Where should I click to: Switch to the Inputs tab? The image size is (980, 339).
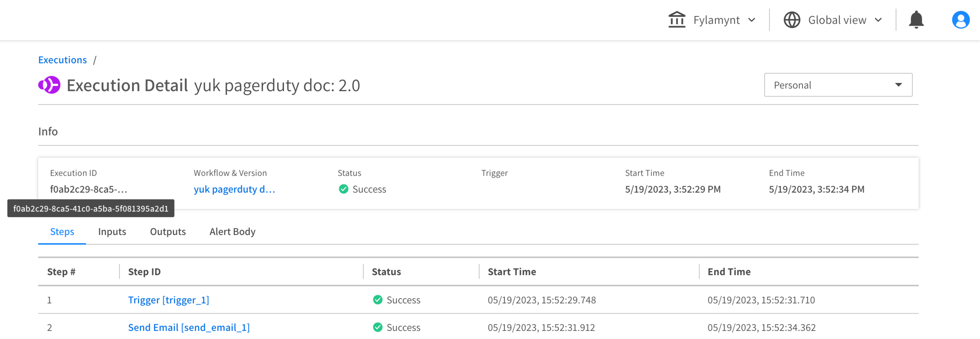point(112,232)
